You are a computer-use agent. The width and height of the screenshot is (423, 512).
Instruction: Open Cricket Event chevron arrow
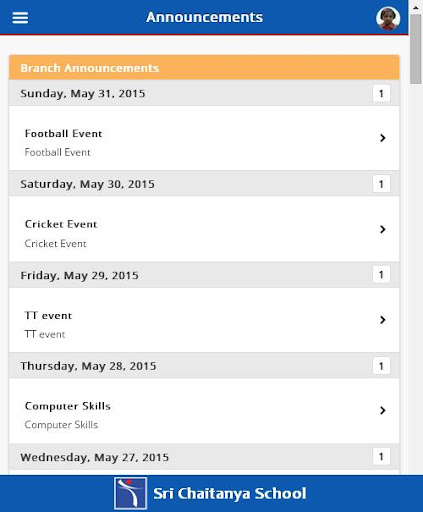click(383, 229)
